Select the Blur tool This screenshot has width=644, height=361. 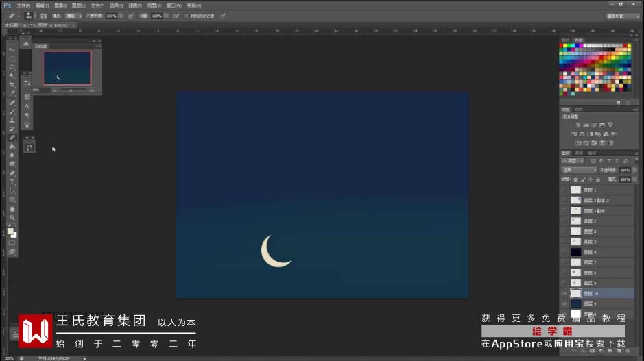pyautogui.click(x=12, y=155)
